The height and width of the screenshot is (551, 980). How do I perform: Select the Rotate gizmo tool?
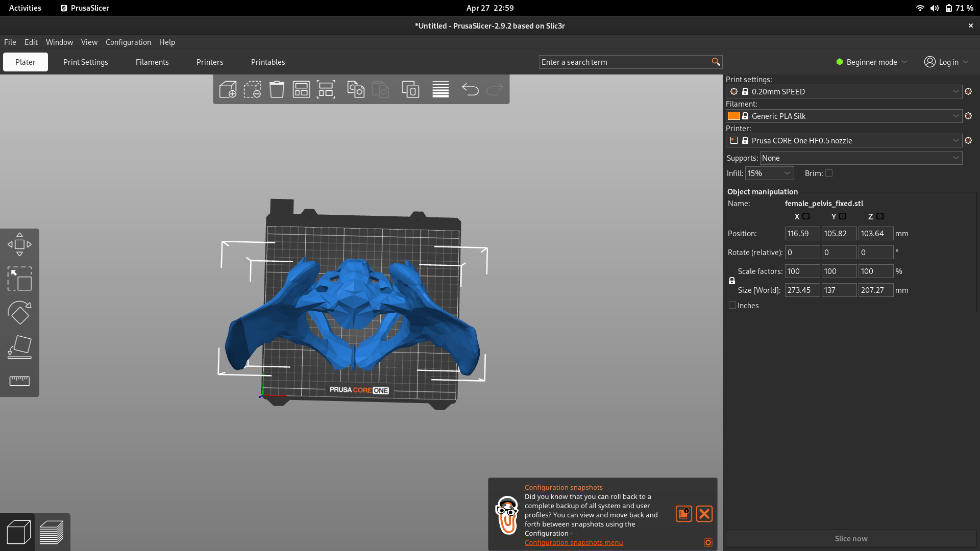(19, 313)
